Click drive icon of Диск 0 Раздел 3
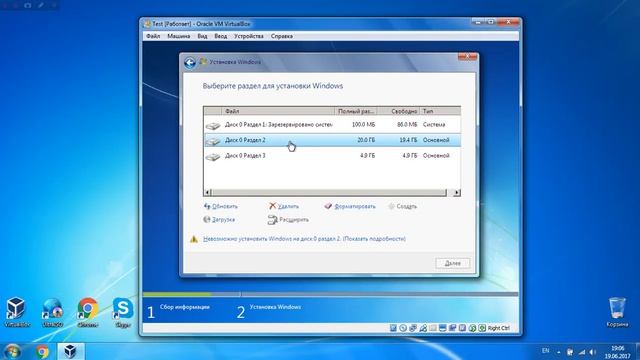Viewport: 640px width, 360px height. click(x=213, y=156)
